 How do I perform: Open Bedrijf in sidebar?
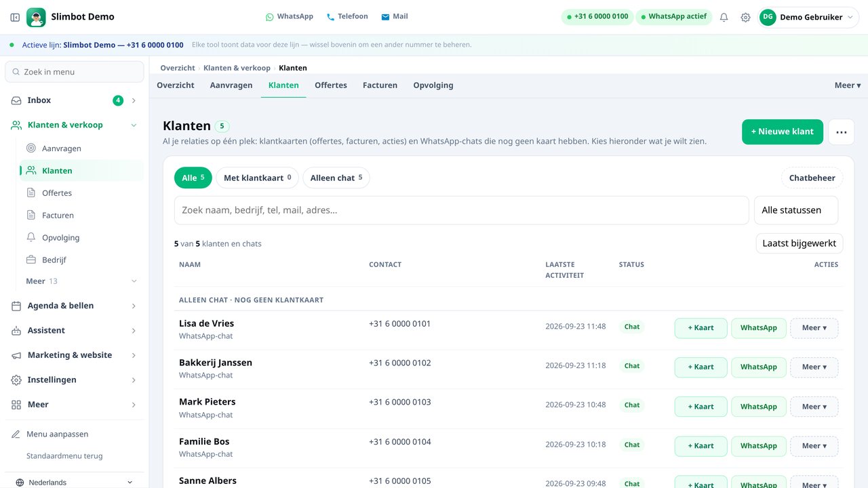click(81, 260)
